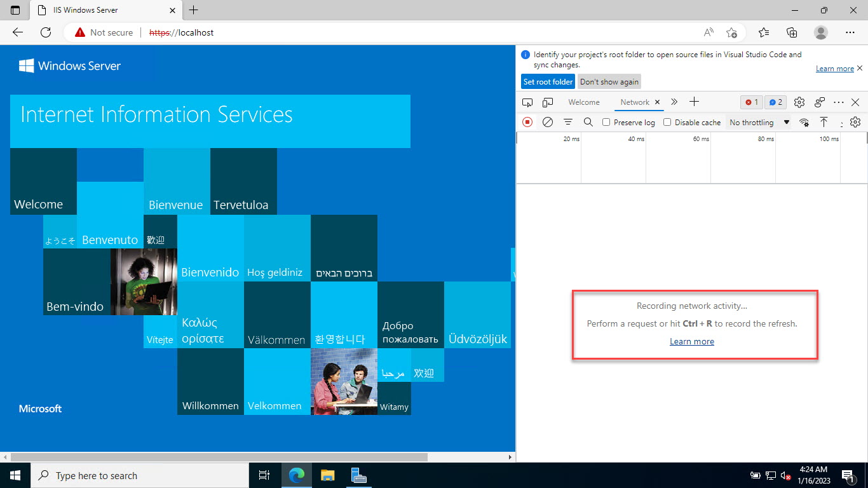868x488 pixels.
Task: Add this page to favorites
Action: coord(731,32)
